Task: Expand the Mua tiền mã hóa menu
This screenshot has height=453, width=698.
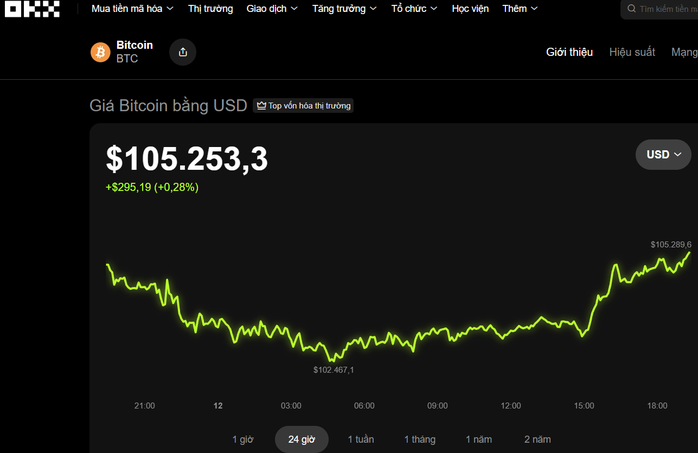Action: (x=132, y=9)
